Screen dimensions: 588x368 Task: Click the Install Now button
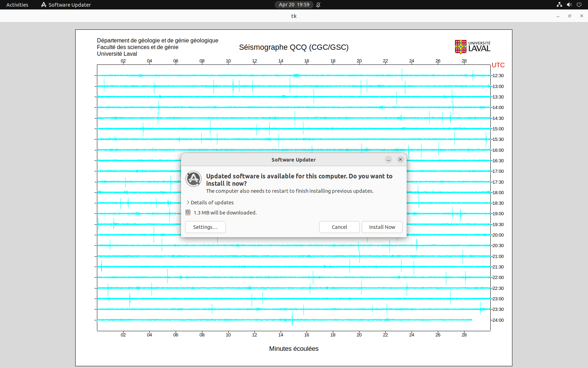[x=382, y=227]
